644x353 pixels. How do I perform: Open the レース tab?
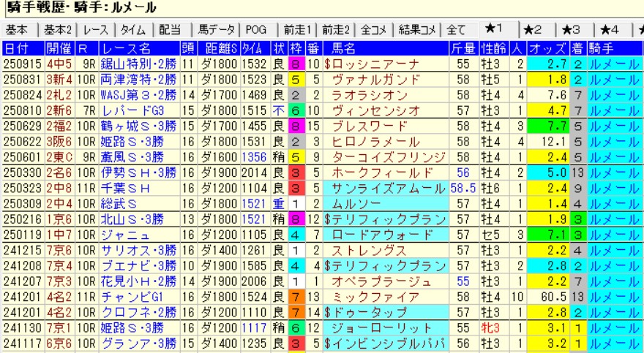[97, 30]
